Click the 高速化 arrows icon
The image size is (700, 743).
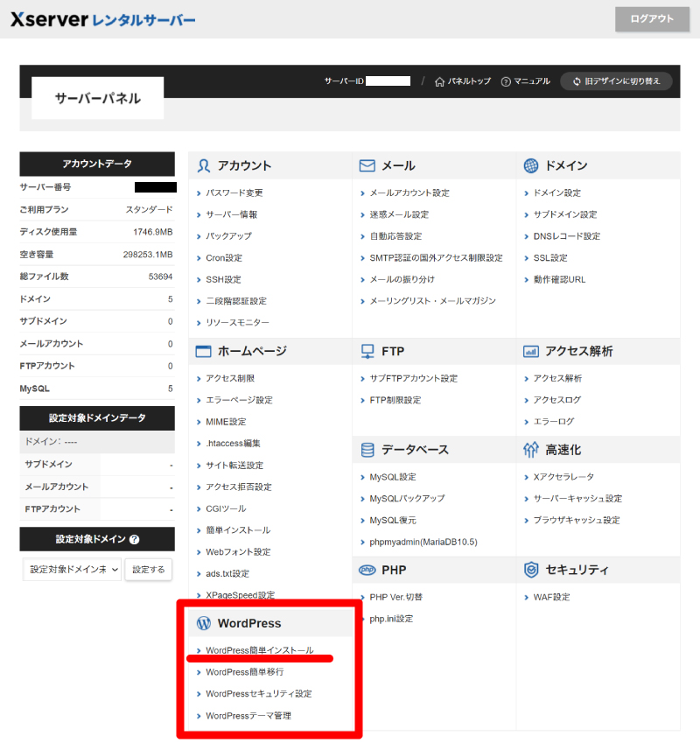pyautogui.click(x=531, y=450)
